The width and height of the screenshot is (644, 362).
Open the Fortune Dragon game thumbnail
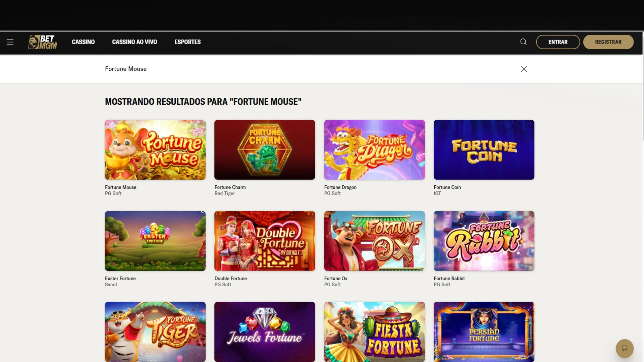374,150
